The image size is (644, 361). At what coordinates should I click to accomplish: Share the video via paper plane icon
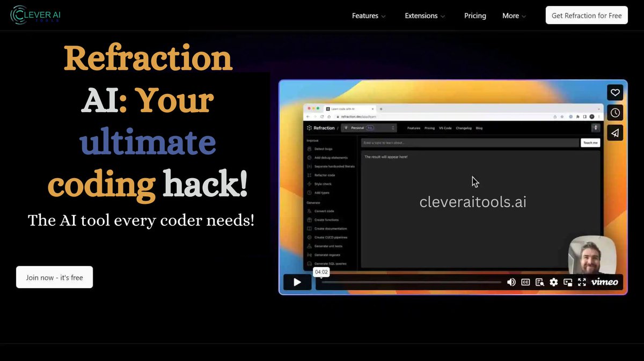(x=615, y=132)
